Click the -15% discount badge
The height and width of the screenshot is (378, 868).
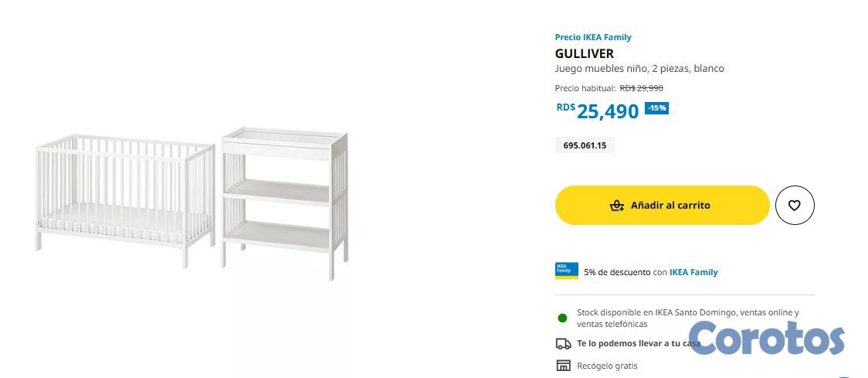(656, 108)
